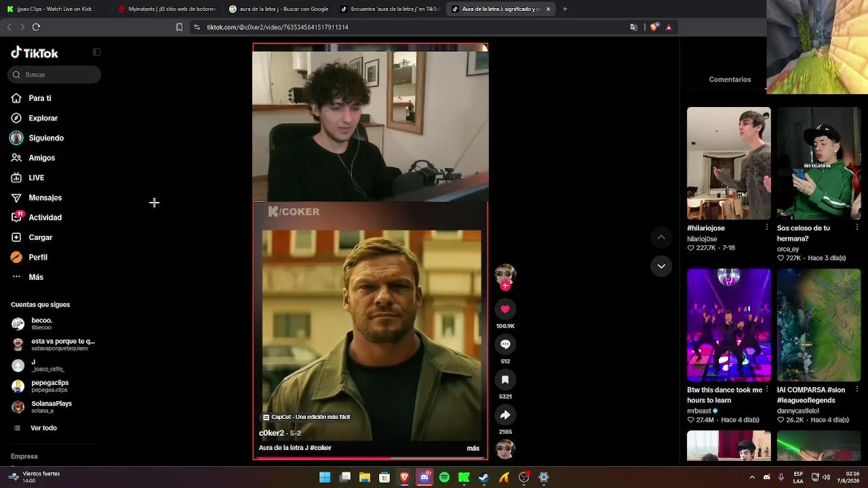Image resolution: width=868 pixels, height=488 pixels.
Task: Click the Buscar search field
Action: click(x=55, y=75)
